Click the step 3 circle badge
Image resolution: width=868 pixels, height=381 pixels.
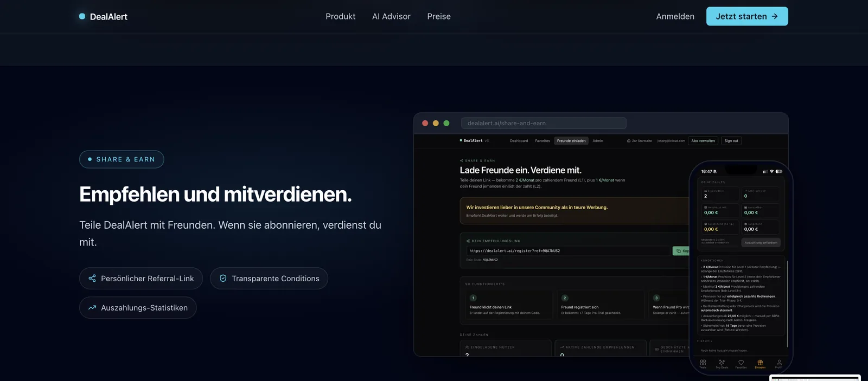click(656, 298)
